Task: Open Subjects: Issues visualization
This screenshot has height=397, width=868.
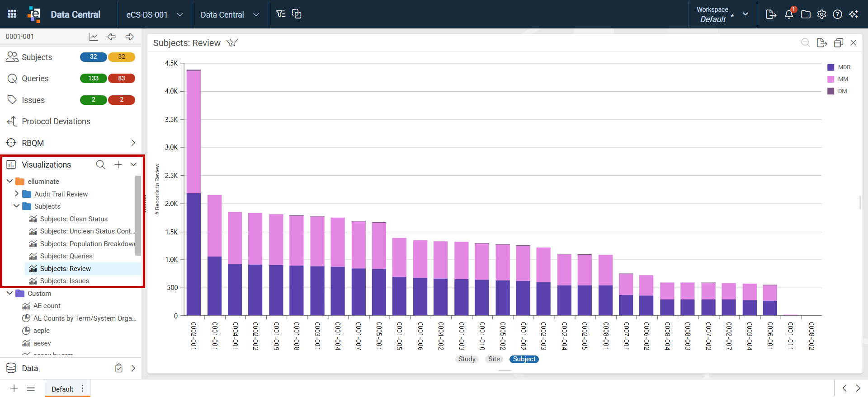Action: coord(64,281)
